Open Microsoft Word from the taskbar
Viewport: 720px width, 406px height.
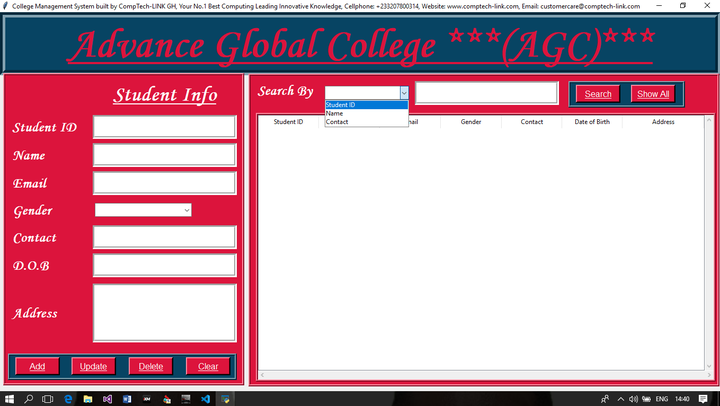pos(127,399)
